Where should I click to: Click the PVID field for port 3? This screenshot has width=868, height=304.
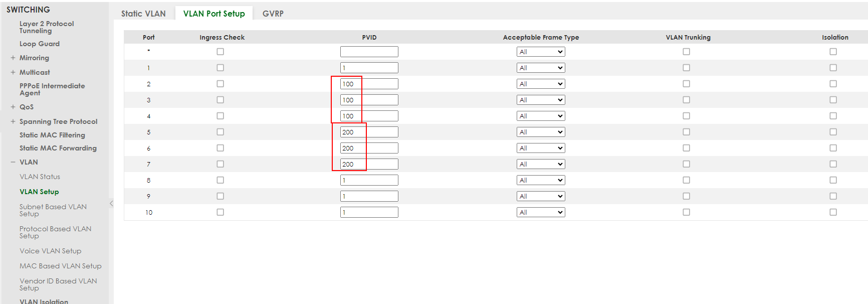coord(369,100)
